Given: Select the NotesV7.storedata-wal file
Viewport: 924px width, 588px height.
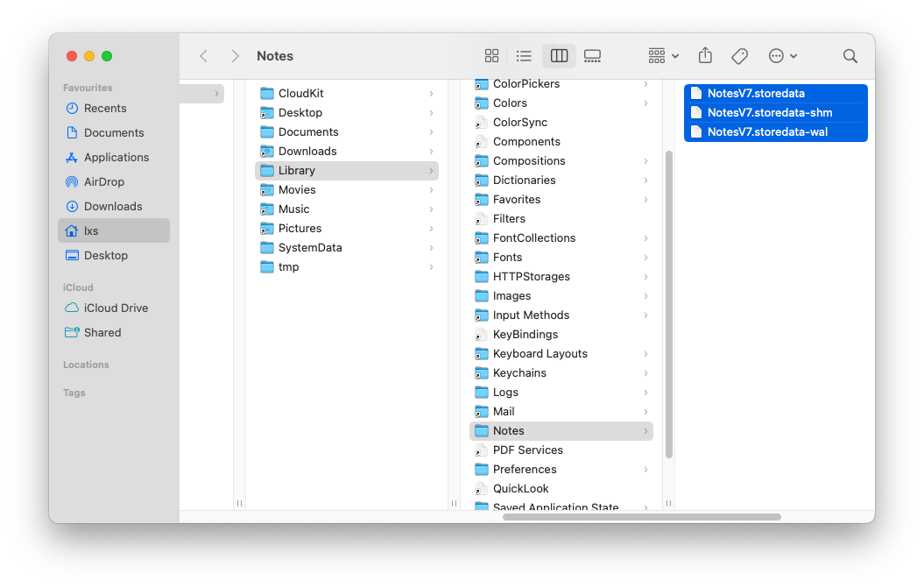Looking at the screenshot, I should (x=767, y=132).
